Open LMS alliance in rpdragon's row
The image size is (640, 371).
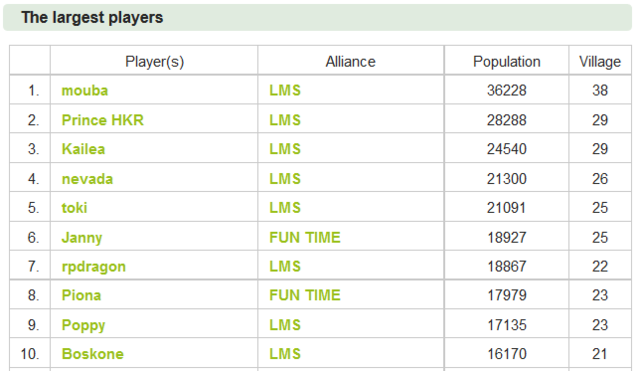point(285,267)
